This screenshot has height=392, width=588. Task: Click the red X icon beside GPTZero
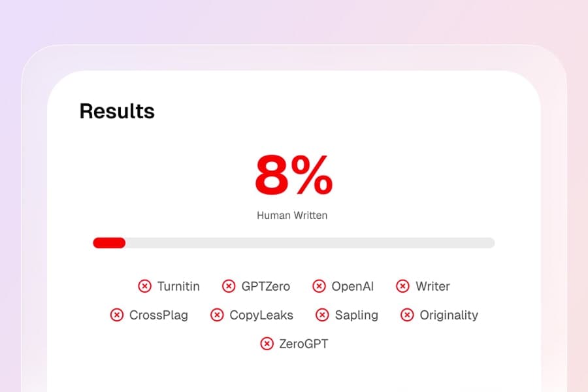pyautogui.click(x=229, y=286)
